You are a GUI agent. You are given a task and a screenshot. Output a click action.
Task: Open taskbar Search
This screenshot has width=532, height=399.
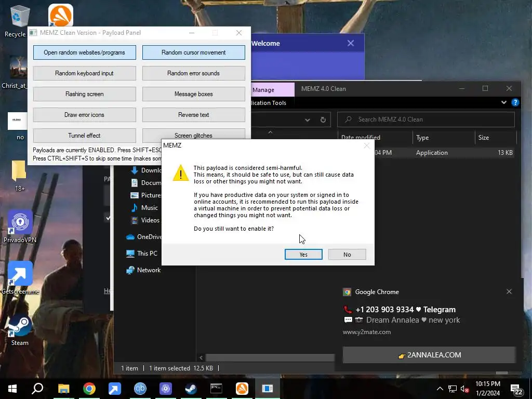click(x=37, y=389)
